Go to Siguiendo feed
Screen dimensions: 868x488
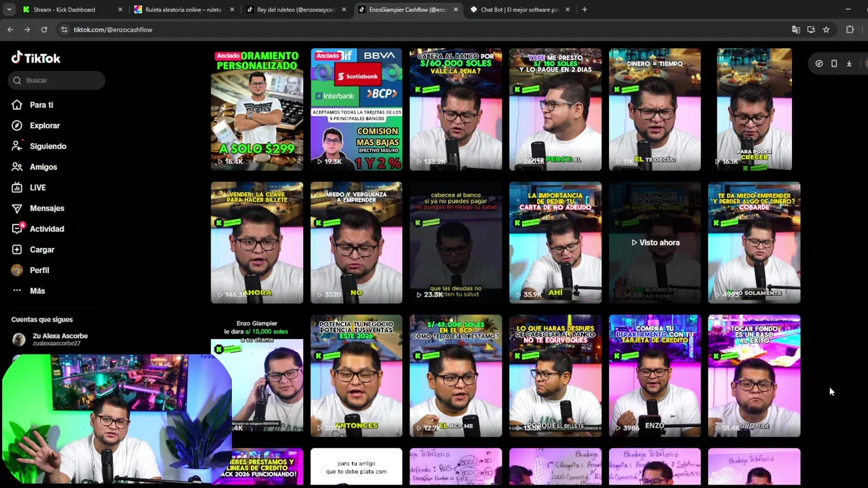48,146
